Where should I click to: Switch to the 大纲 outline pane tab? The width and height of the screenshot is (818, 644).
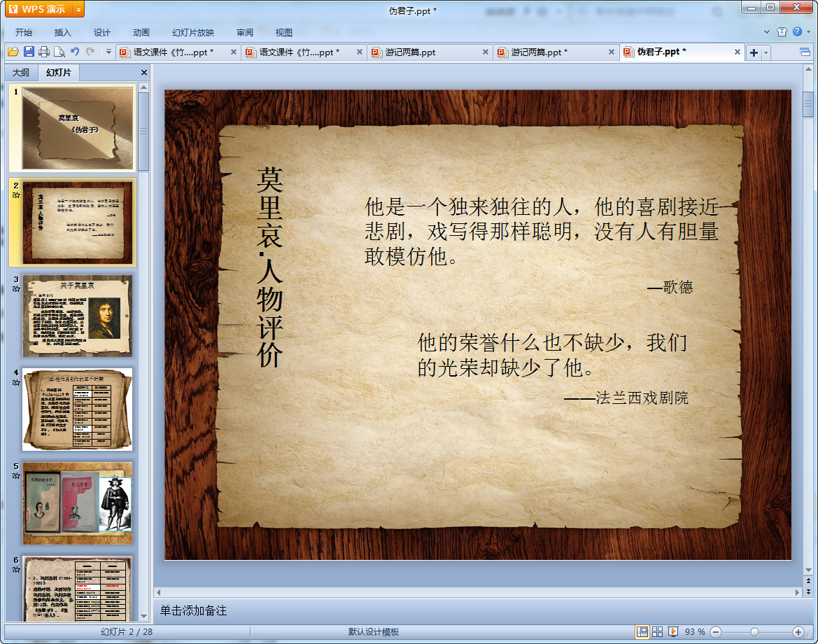tap(22, 73)
